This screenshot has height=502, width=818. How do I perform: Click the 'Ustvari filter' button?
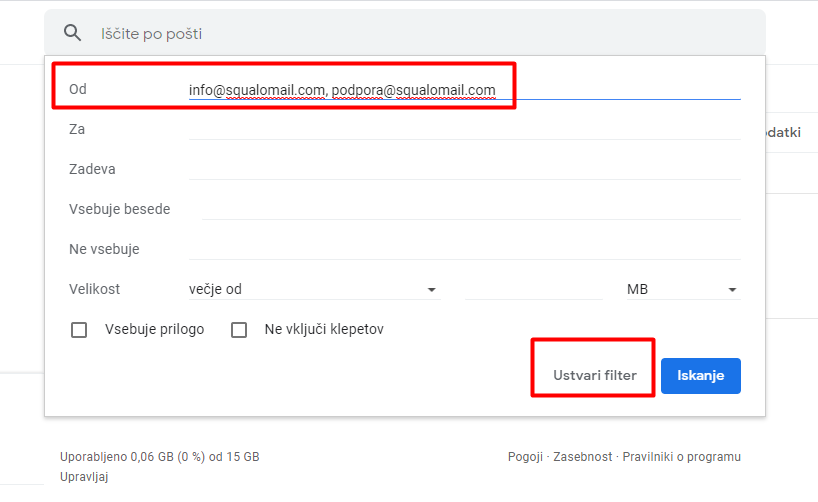tap(594, 376)
